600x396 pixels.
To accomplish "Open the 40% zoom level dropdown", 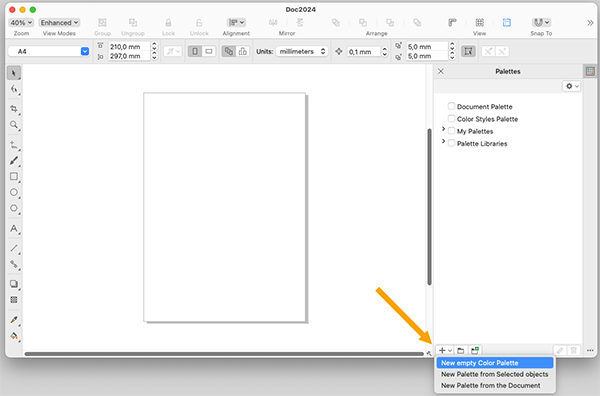I will [21, 23].
